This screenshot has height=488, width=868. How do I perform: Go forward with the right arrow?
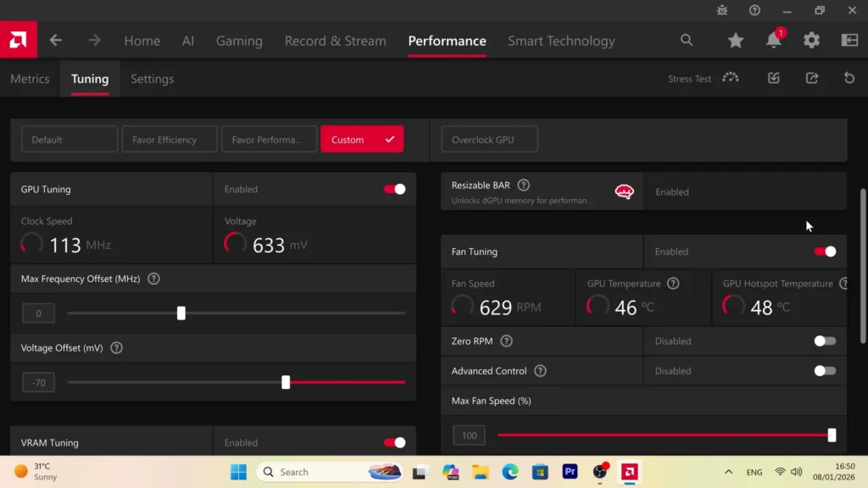click(x=95, y=41)
